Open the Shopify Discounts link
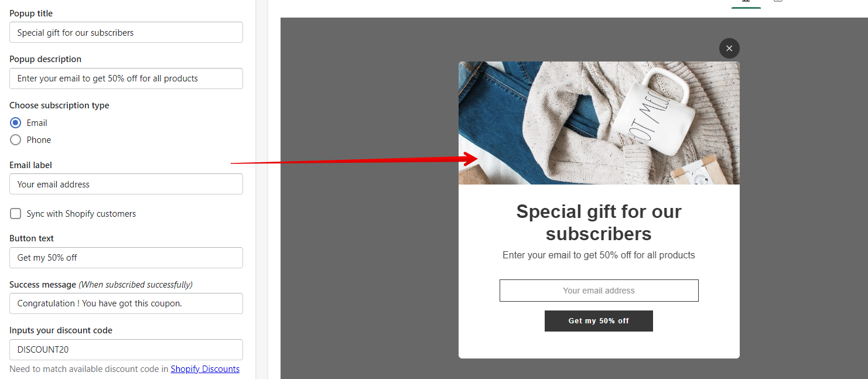 [205, 369]
